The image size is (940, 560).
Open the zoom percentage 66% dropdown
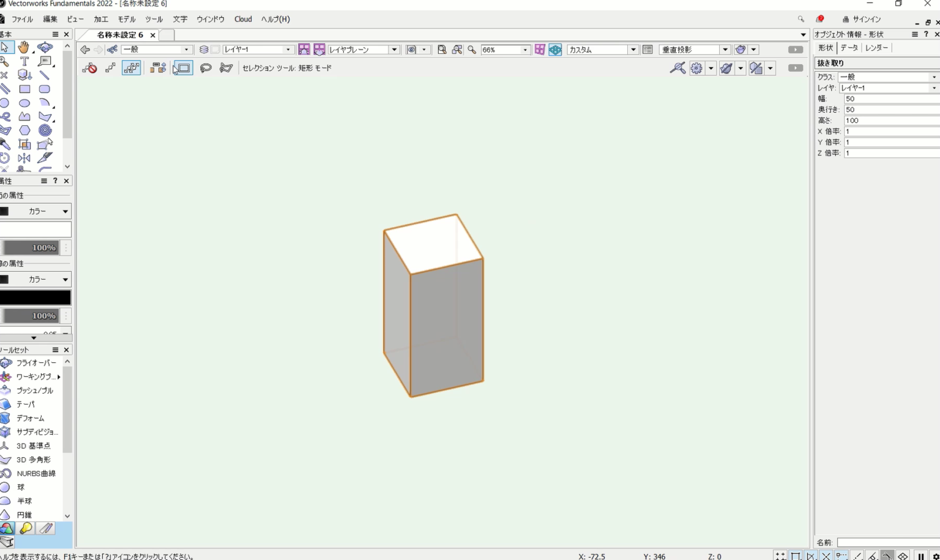[524, 50]
